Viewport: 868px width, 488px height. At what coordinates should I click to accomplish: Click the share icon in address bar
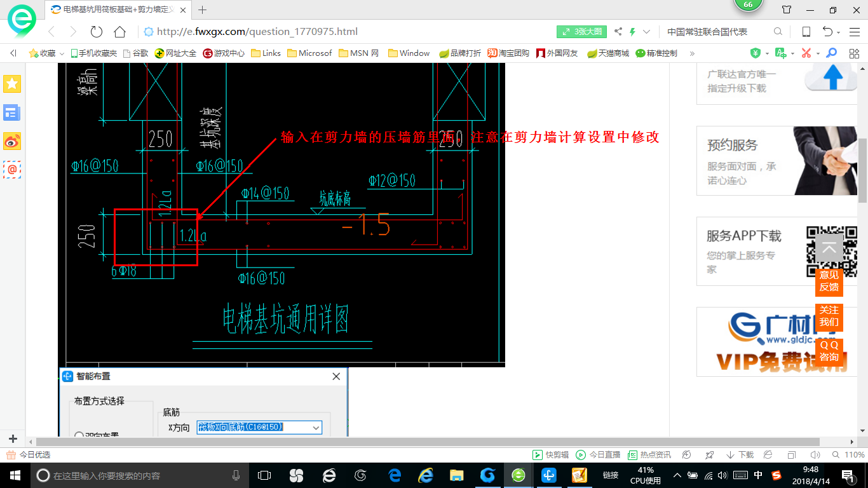click(618, 32)
